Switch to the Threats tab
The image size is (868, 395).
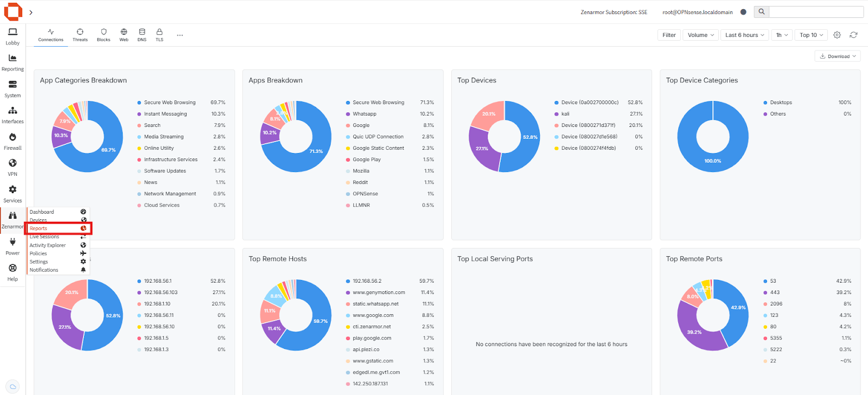pyautogui.click(x=80, y=35)
